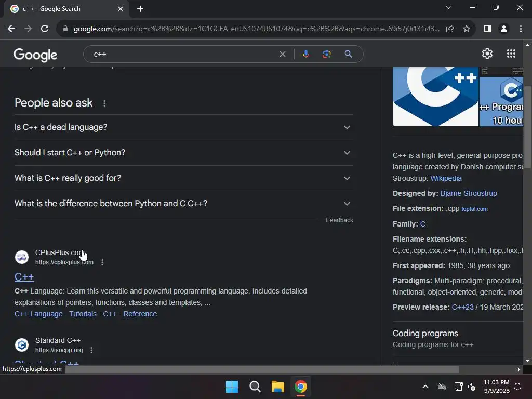This screenshot has width=532, height=399.
Task: Show hidden system tray icons
Action: click(425, 387)
